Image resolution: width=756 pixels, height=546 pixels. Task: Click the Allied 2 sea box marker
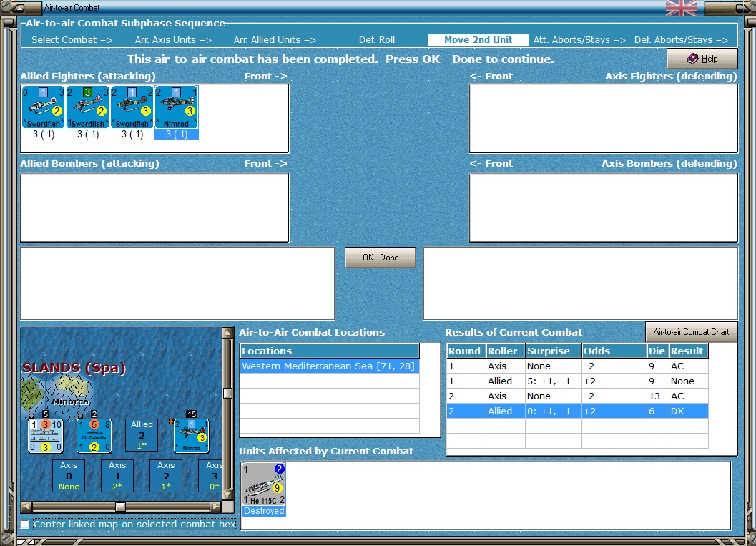[x=142, y=434]
